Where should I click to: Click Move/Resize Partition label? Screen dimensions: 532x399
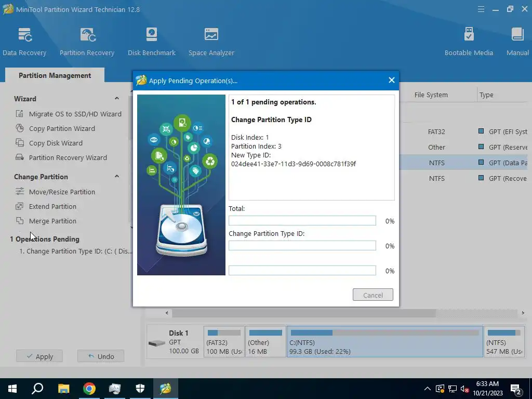pos(62,192)
